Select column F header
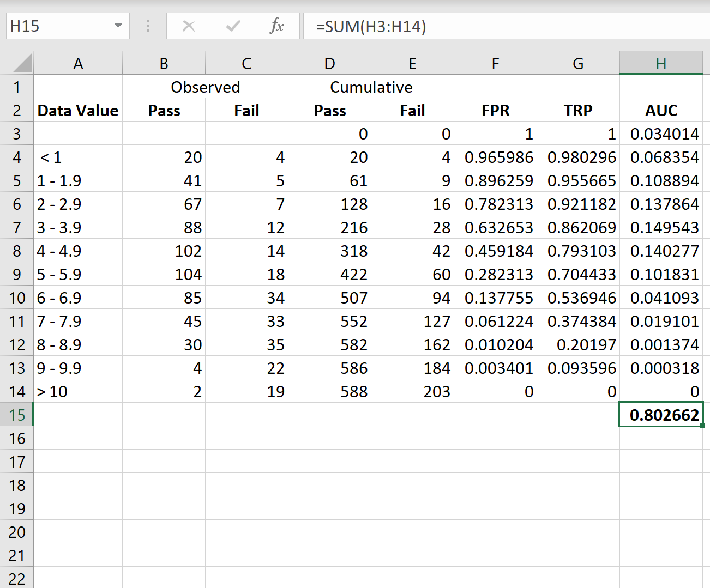The height and width of the screenshot is (588, 710). [x=495, y=63]
